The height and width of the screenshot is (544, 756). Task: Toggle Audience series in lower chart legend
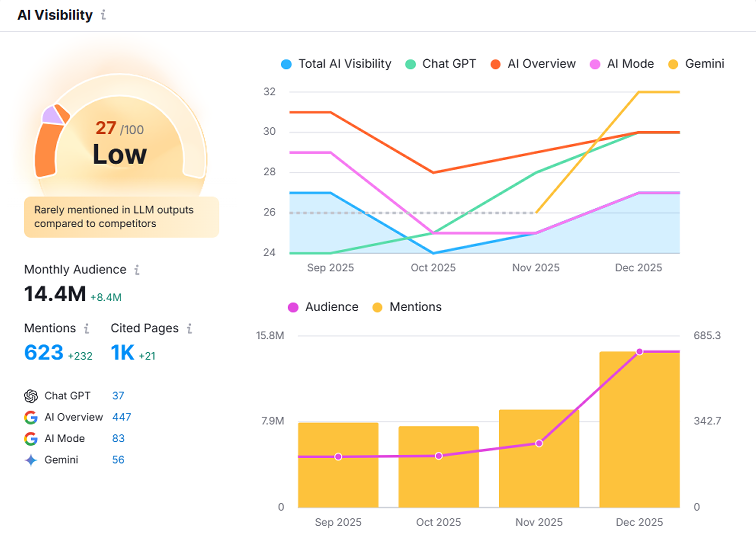[x=323, y=307]
